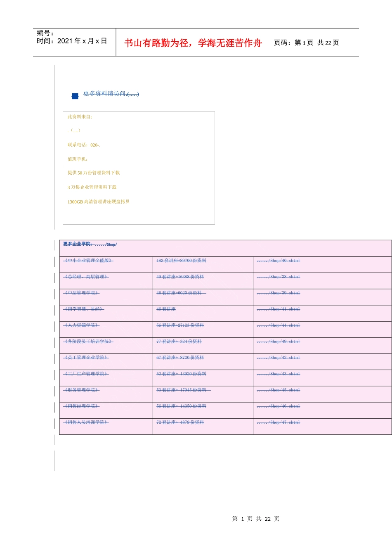Click the Shop/41.shtml URL link
Viewport: 392px width, 555px height.
[279, 309]
